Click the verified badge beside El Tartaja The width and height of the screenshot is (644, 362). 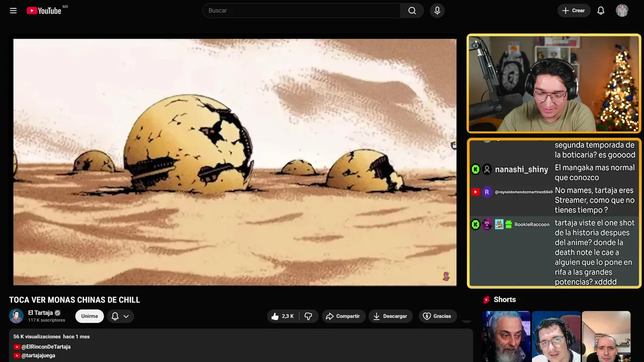tap(57, 313)
